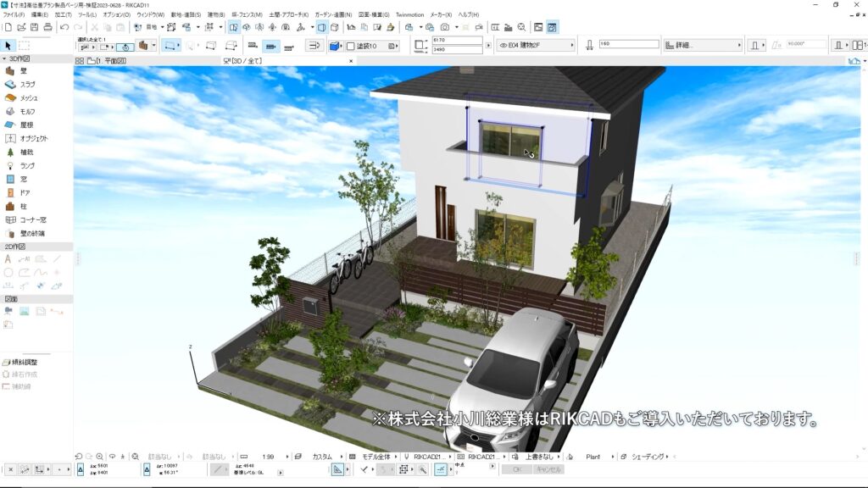Toggle the snap point button in the bottom bar
The height and width of the screenshot is (488, 868).
click(x=441, y=469)
